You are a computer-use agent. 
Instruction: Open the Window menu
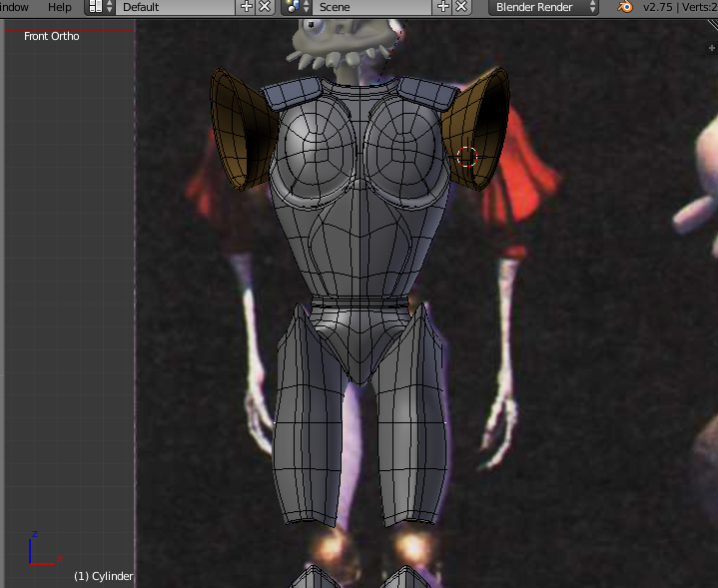point(14,7)
